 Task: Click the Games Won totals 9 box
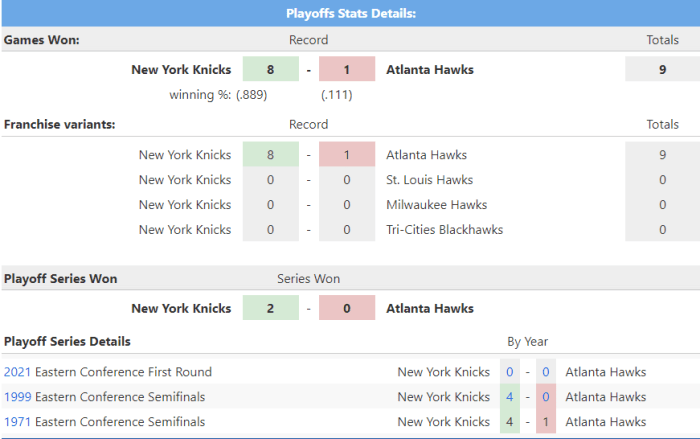662,70
